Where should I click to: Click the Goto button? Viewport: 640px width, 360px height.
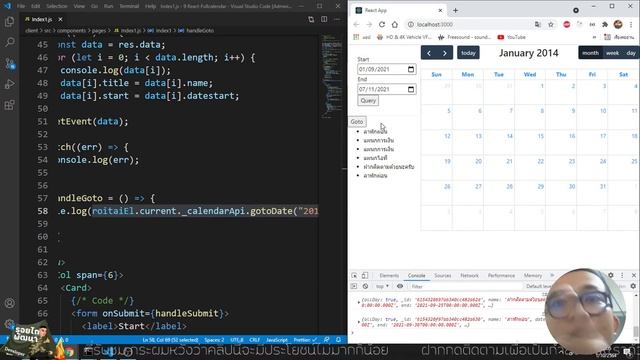(x=357, y=122)
